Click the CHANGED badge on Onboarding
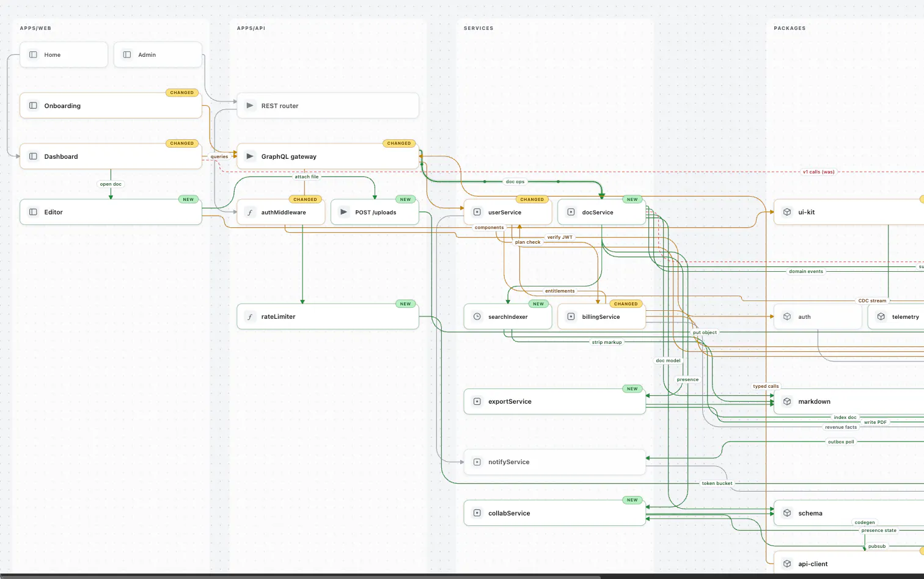 coord(182,93)
